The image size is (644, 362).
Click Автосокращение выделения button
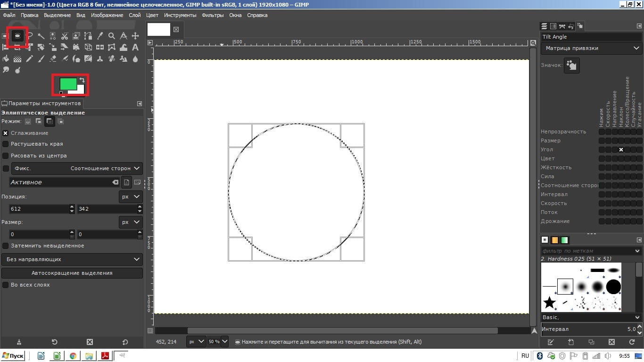(x=72, y=273)
